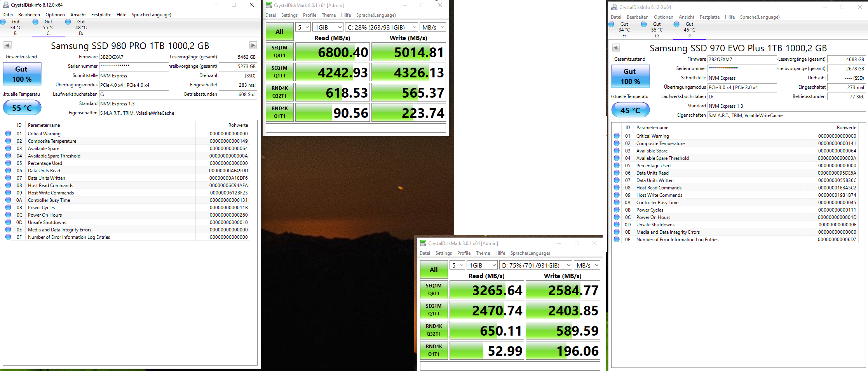Click the 55 °C temperature button for the 980 PRO
This screenshot has height=371, width=868.
point(22,108)
